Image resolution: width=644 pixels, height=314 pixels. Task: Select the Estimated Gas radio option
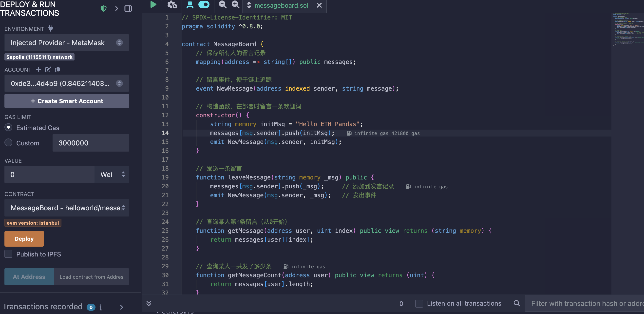[8, 127]
